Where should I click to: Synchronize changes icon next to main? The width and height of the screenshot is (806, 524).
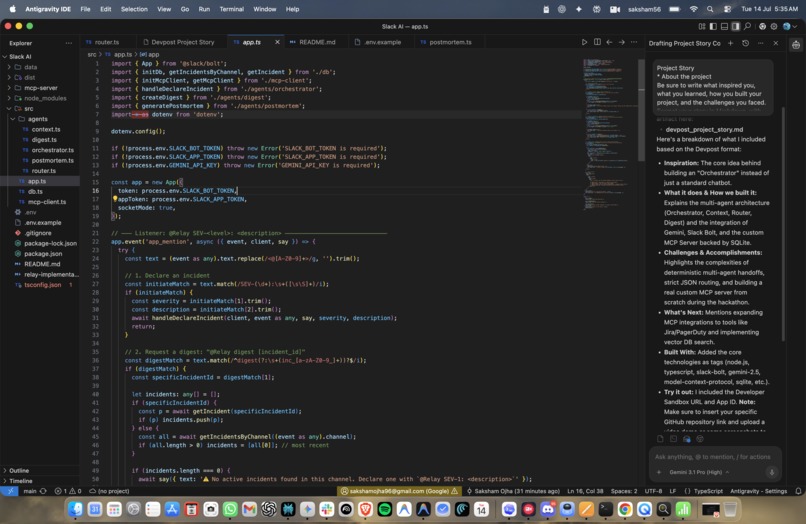[43, 491]
